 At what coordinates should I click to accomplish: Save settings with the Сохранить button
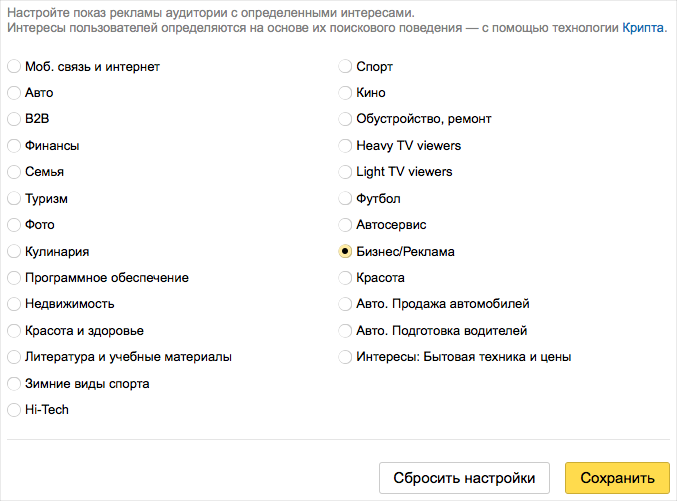tap(617, 478)
